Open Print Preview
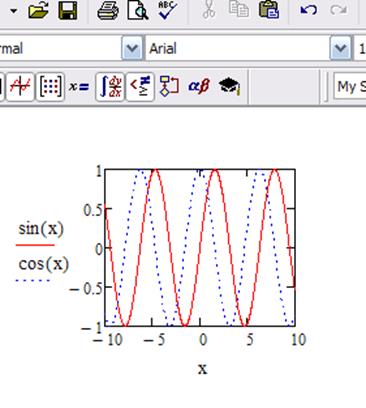This screenshot has width=366, height=408. click(138, 10)
